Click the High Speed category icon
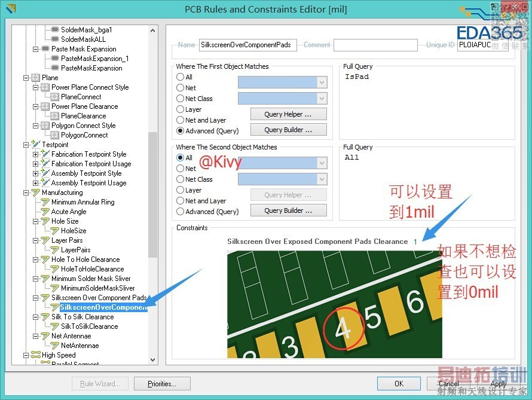Image resolution: width=532 pixels, height=400 pixels. [x=36, y=355]
